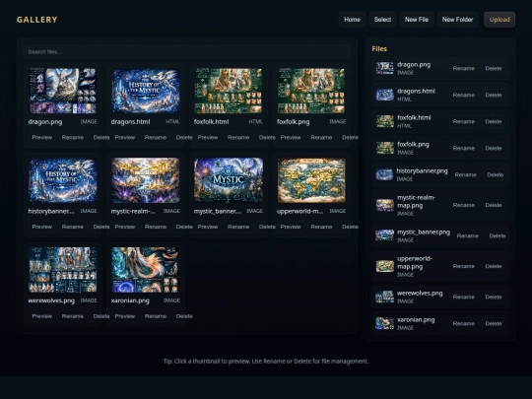Image resolution: width=532 pixels, height=399 pixels.
Task: Rename dragons.html in the Files list
Action: [463, 95]
